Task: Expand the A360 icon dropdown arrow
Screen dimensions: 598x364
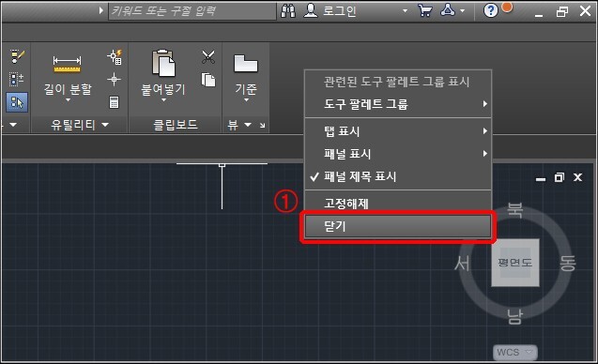Action: (462, 11)
